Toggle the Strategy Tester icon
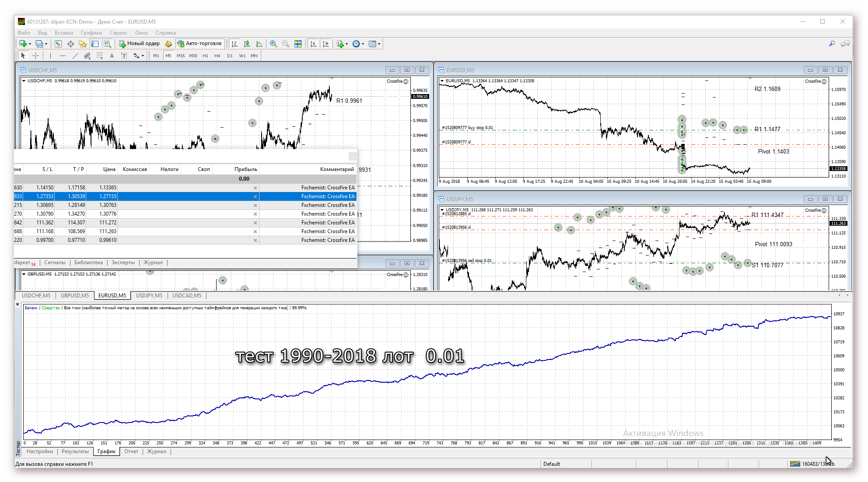This screenshot has height=482, width=868. point(107,44)
